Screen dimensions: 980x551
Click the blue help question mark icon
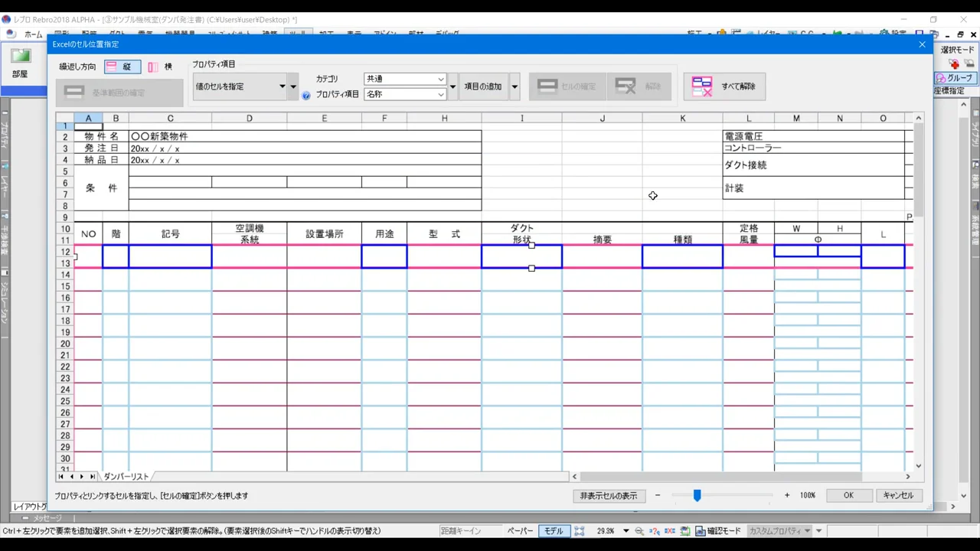306,96
